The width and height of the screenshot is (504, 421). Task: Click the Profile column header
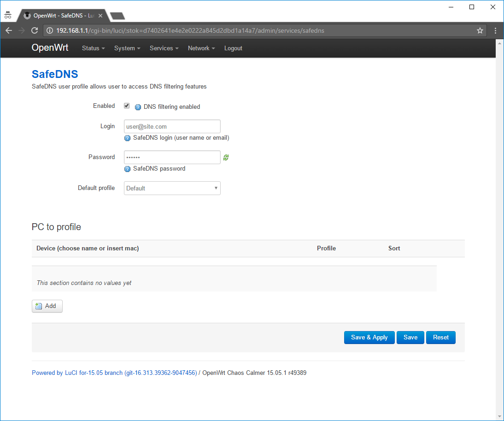[x=326, y=248]
